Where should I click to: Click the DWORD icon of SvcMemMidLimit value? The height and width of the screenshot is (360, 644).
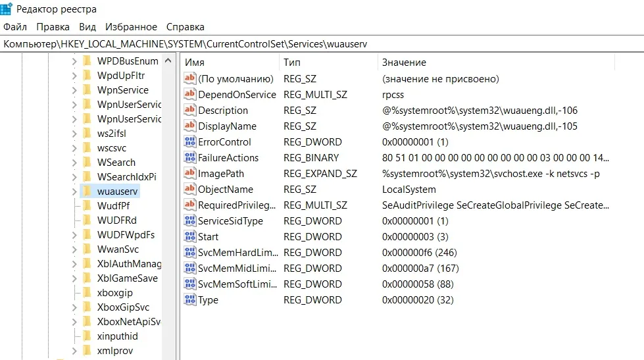189,268
